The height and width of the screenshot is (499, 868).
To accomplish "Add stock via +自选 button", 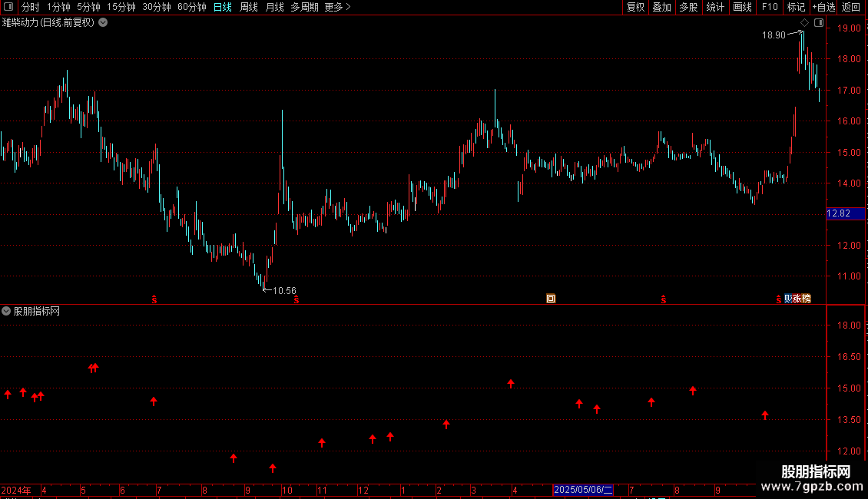I will (823, 7).
